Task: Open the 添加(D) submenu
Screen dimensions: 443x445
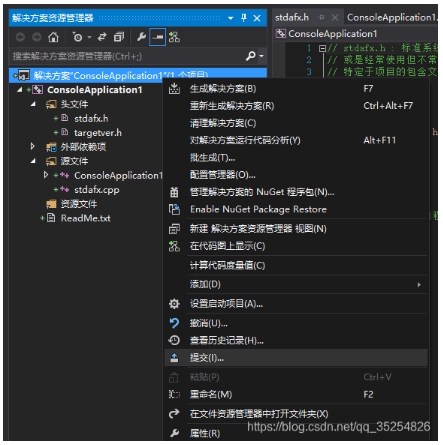Action: [x=296, y=285]
